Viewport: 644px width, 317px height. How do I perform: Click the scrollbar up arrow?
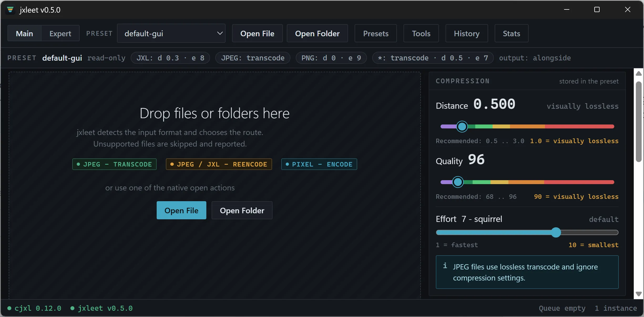638,73
